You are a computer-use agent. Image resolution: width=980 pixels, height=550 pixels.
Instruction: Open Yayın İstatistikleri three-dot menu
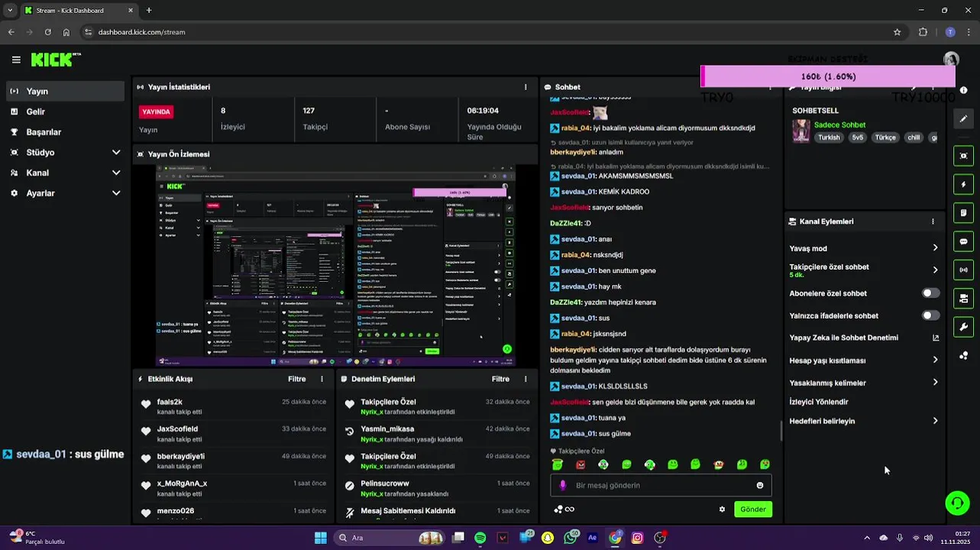pyautogui.click(x=526, y=87)
